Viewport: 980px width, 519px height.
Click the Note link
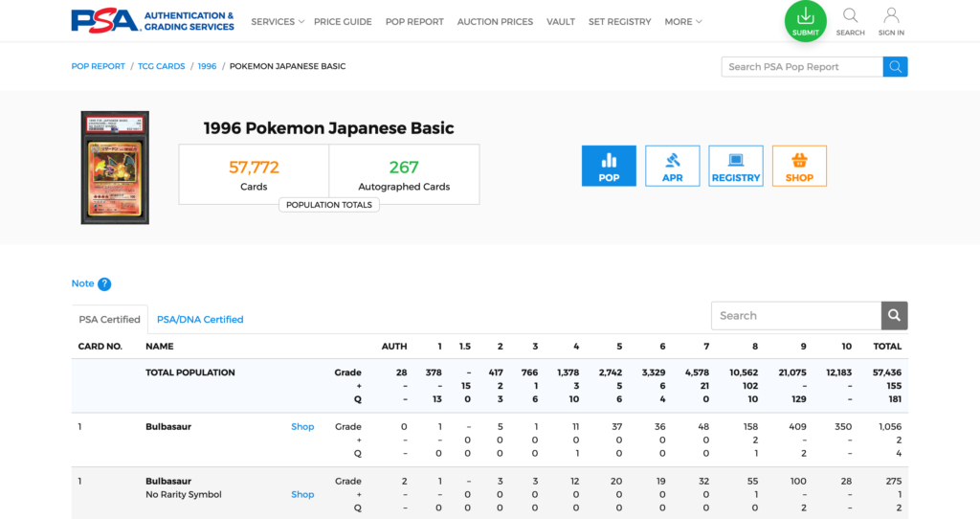pyautogui.click(x=82, y=283)
